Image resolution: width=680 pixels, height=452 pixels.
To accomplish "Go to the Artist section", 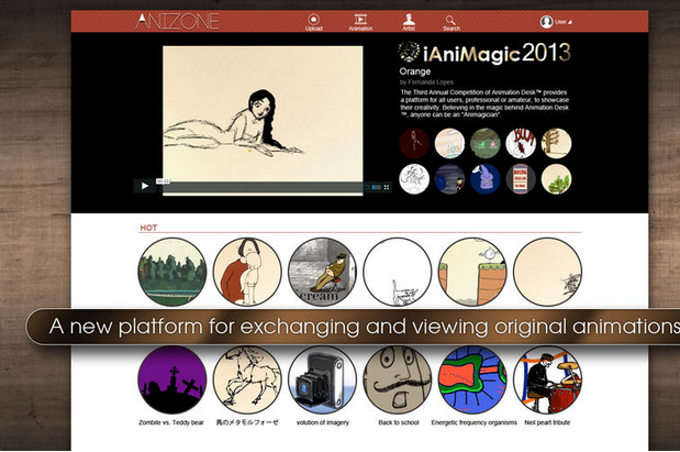I will [409, 22].
